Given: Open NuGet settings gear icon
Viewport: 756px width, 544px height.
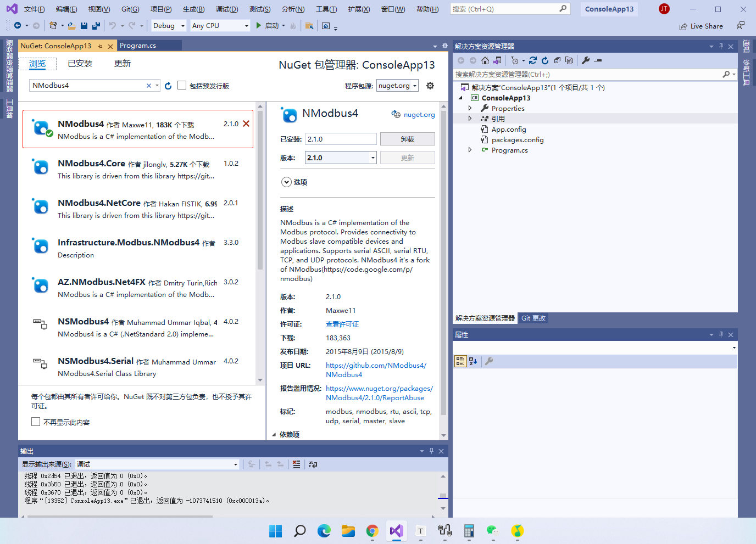Looking at the screenshot, I should pos(430,86).
